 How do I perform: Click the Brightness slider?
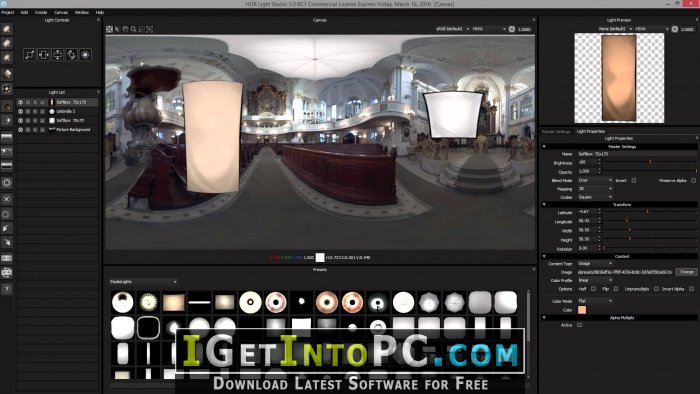pos(650,162)
